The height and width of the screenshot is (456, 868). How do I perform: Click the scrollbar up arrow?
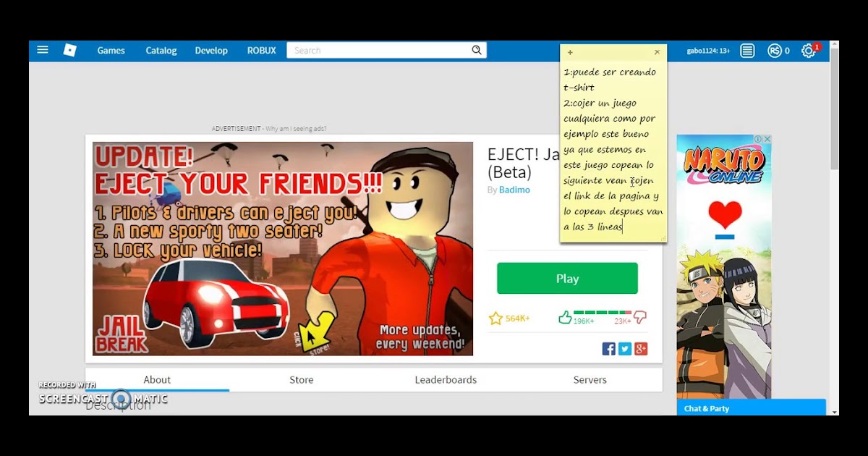coord(834,45)
